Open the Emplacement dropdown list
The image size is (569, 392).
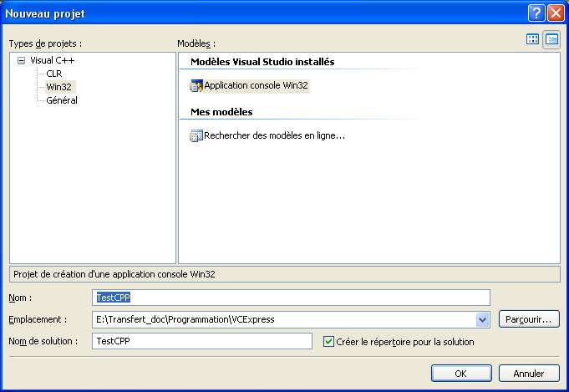(x=481, y=319)
